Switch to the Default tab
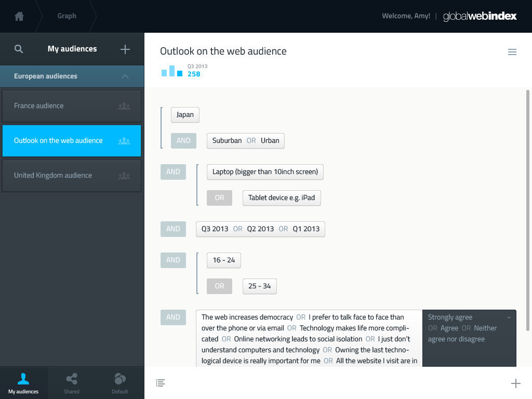 click(120, 383)
